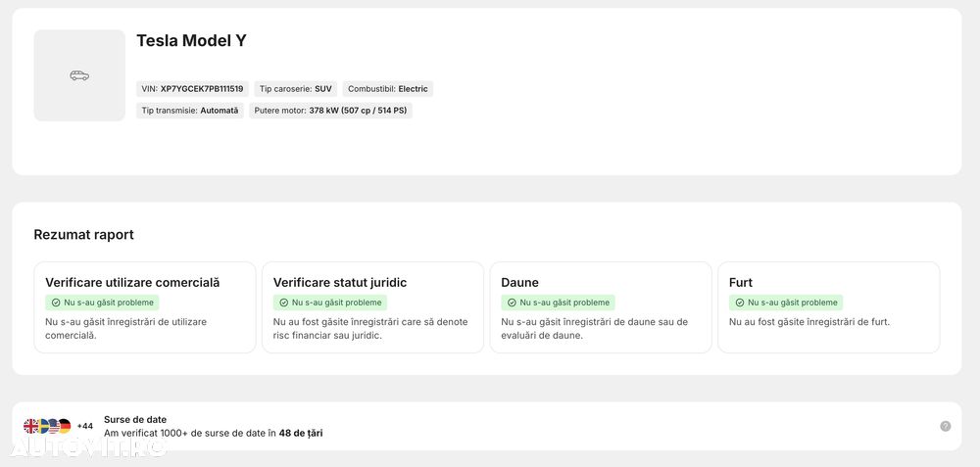
Task: Open the Daune card heading
Action: [520, 283]
